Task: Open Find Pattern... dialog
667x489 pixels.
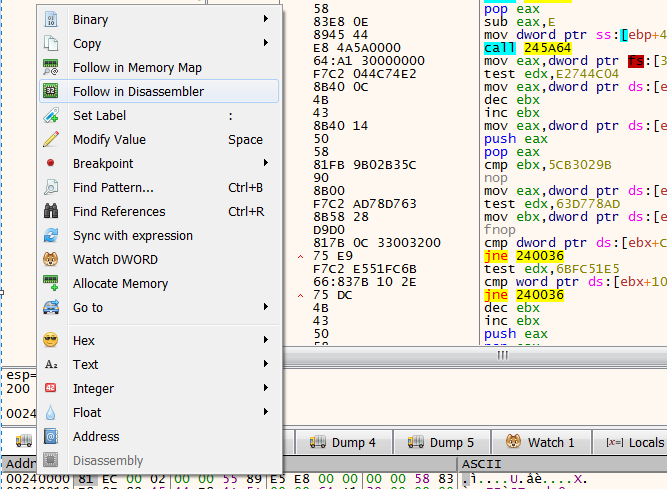Action: coord(159,188)
